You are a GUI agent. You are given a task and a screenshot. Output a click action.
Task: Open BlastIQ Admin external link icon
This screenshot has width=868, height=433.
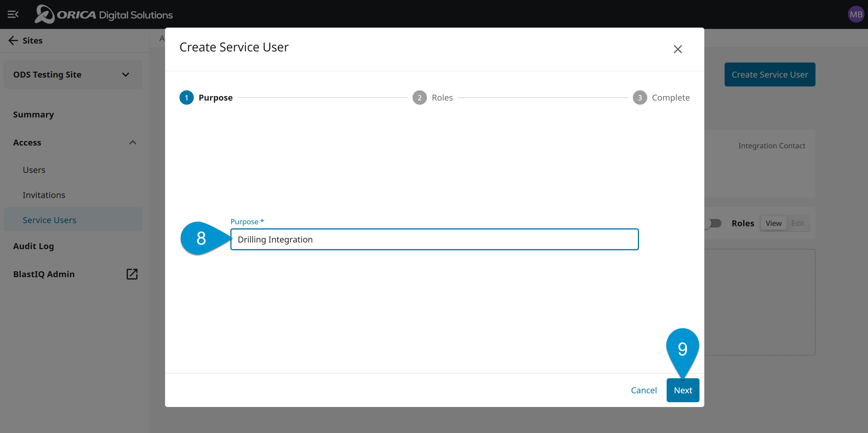132,274
